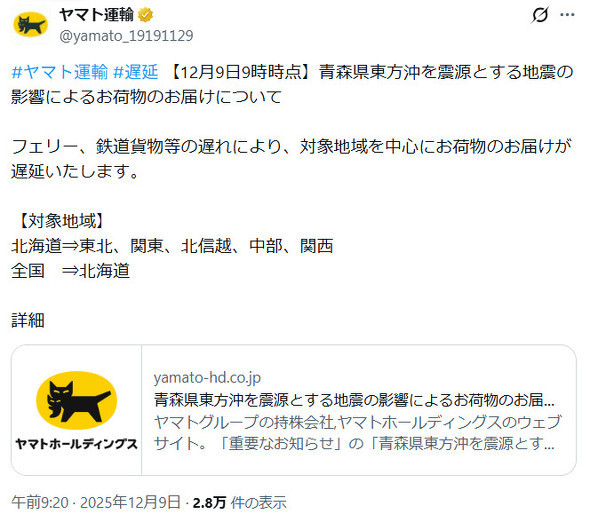
Task: Click the 2025年12月9日 post date
Action: tap(130, 503)
